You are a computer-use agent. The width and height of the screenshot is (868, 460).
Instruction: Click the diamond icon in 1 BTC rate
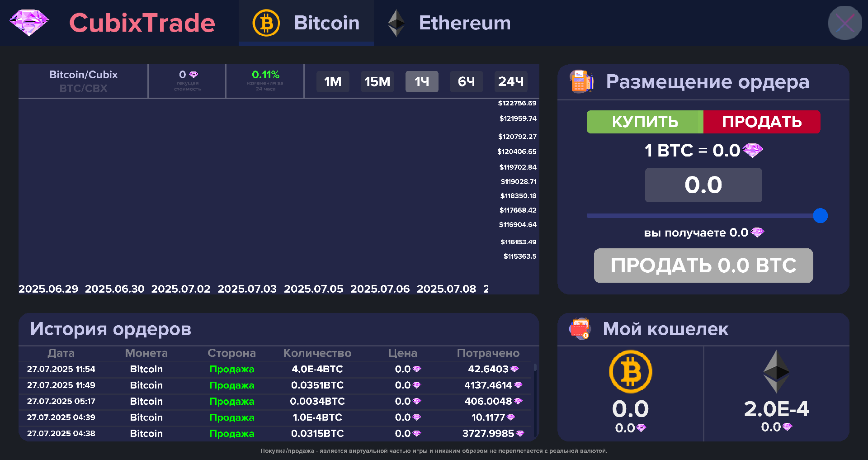click(752, 150)
